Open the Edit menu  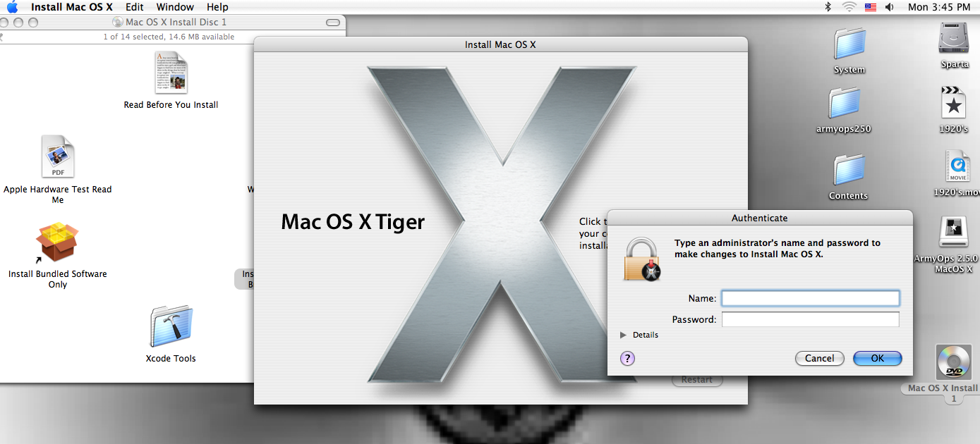pyautogui.click(x=134, y=7)
